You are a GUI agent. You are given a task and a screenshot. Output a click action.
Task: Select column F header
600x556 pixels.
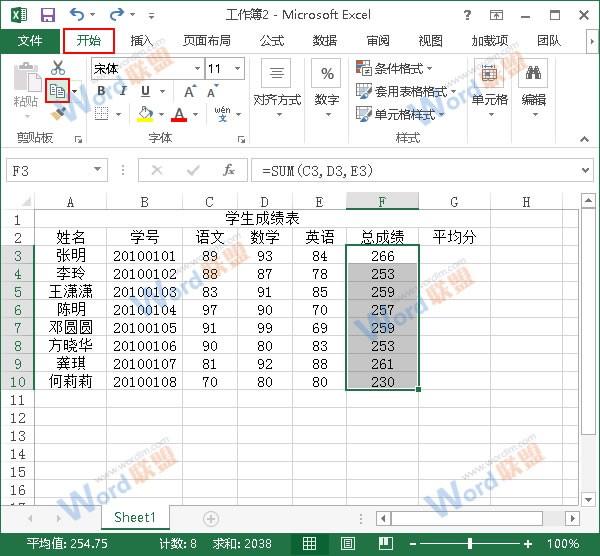(382, 201)
